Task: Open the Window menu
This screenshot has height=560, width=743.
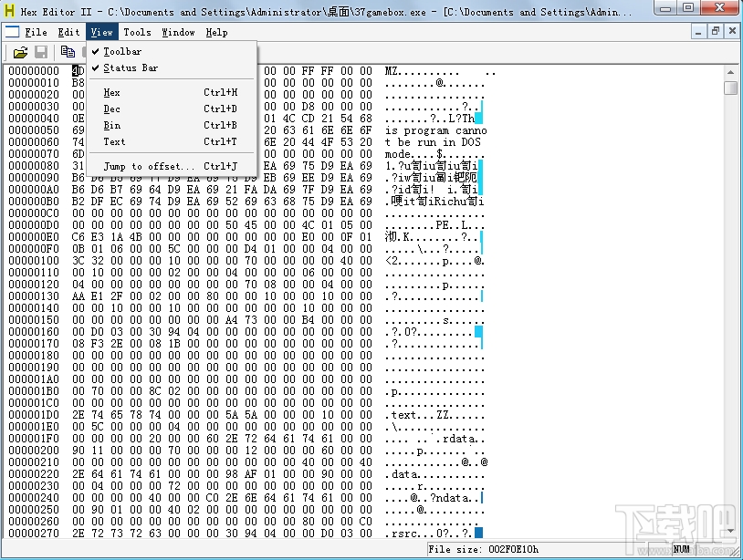Action: (178, 31)
